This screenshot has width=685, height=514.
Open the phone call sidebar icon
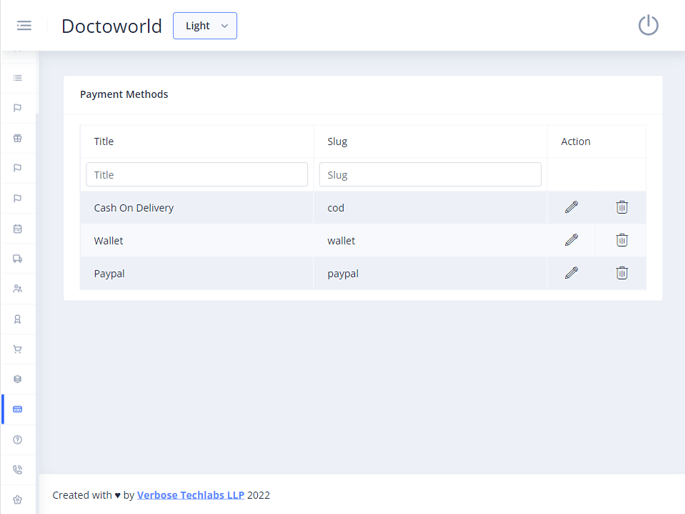point(18,470)
